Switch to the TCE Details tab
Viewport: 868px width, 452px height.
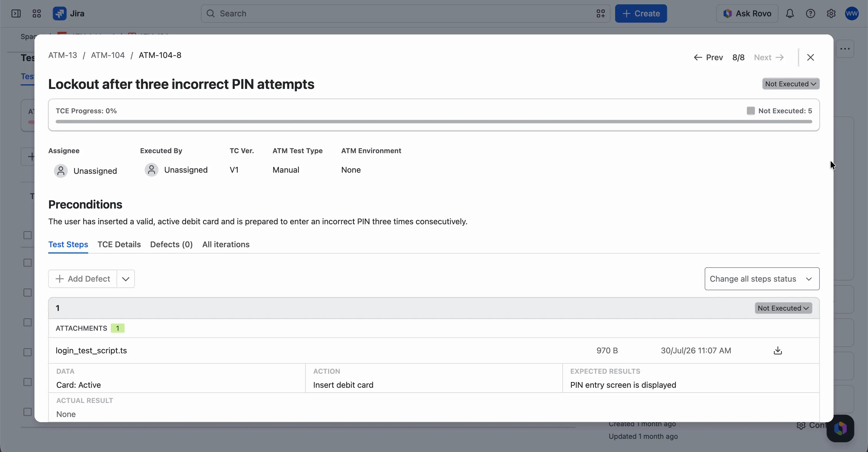pos(119,244)
